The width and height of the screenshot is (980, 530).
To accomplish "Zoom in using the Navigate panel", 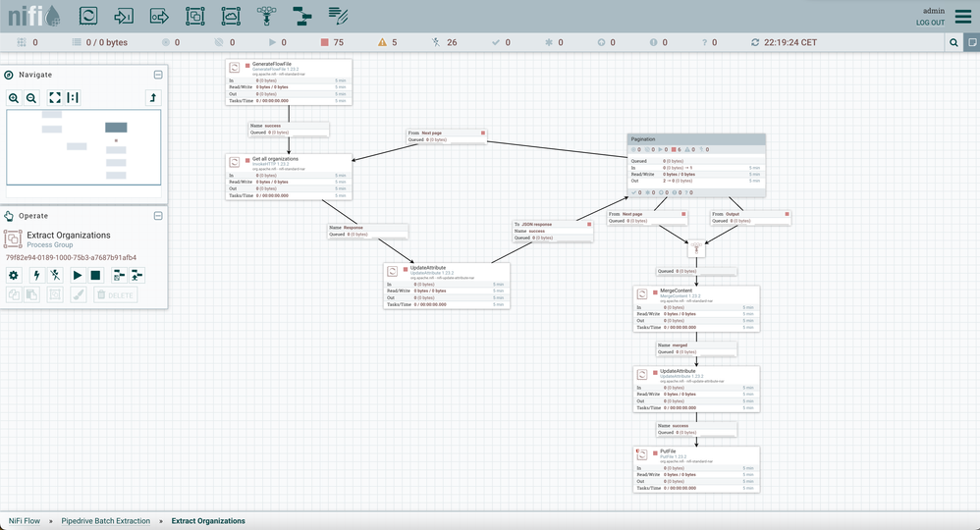I will [x=14, y=98].
